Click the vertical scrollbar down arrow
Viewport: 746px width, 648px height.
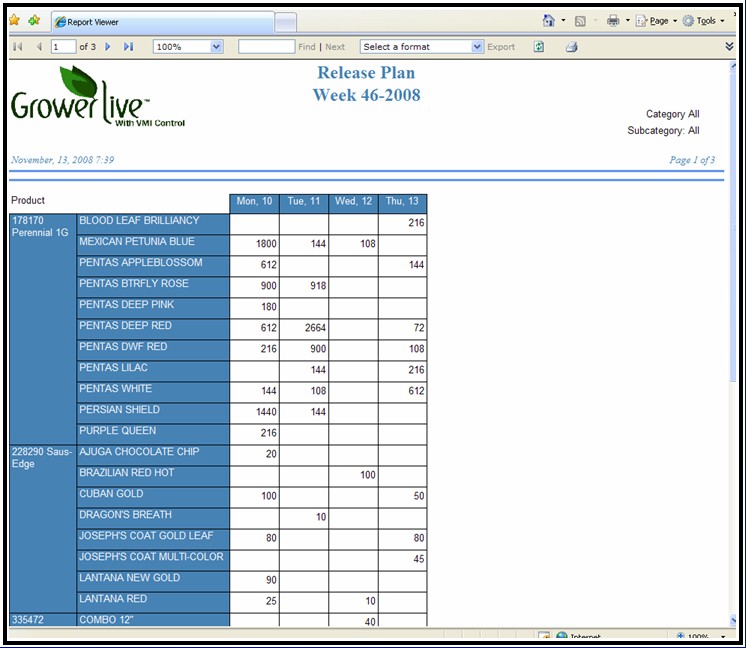click(734, 621)
